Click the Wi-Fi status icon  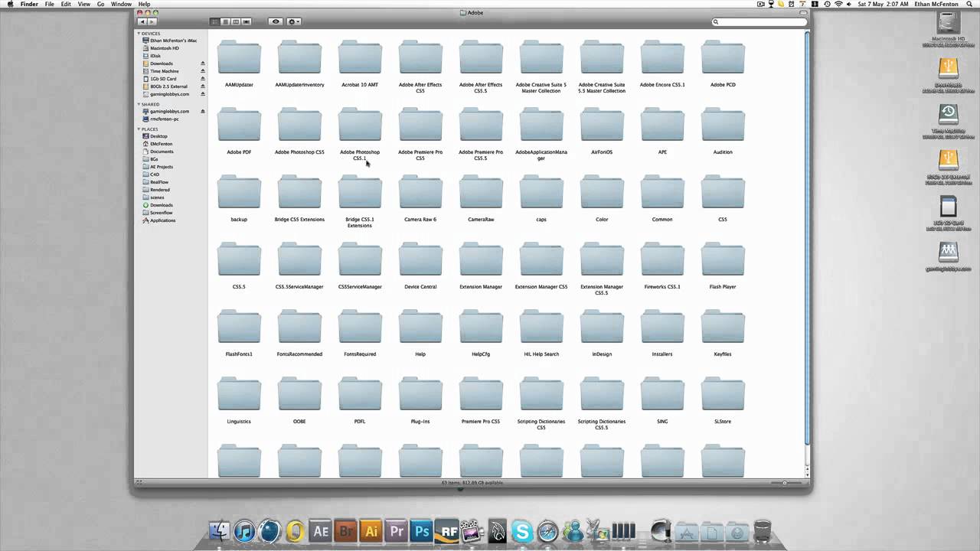pyautogui.click(x=838, y=4)
